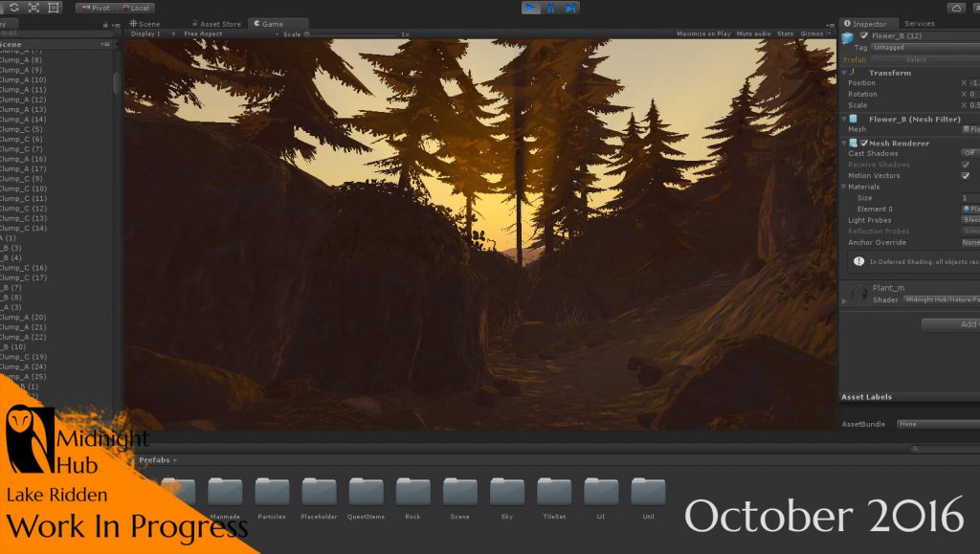980x554 pixels.
Task: Click the Add Component button
Action: pyautogui.click(x=950, y=324)
